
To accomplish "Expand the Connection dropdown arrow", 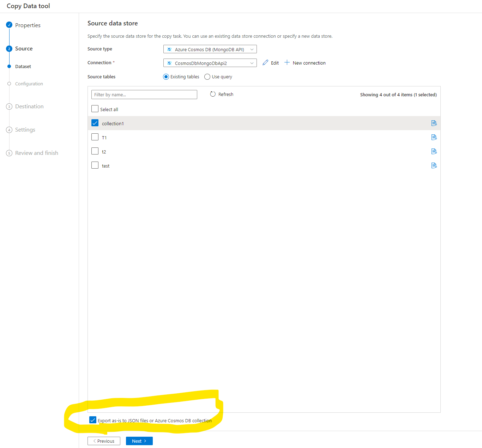I will [x=252, y=63].
